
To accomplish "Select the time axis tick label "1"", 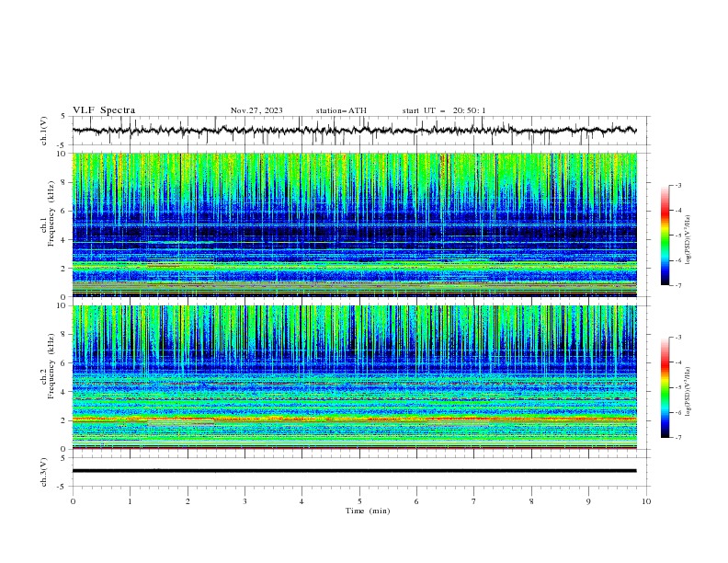I will pos(130,501).
